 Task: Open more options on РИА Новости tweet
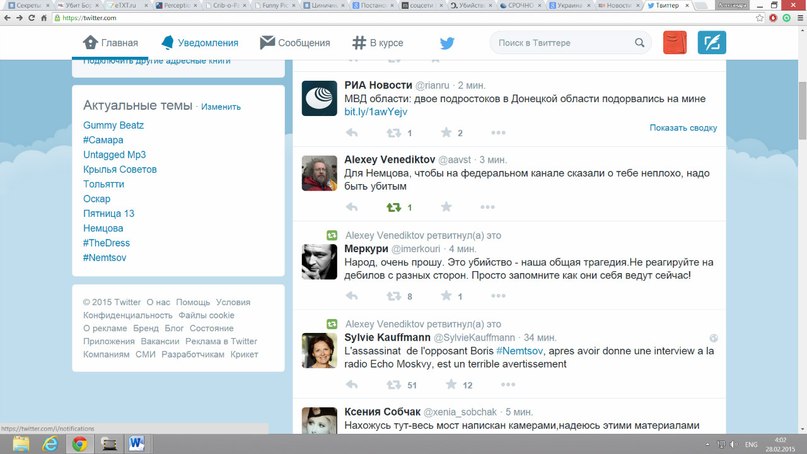(498, 133)
